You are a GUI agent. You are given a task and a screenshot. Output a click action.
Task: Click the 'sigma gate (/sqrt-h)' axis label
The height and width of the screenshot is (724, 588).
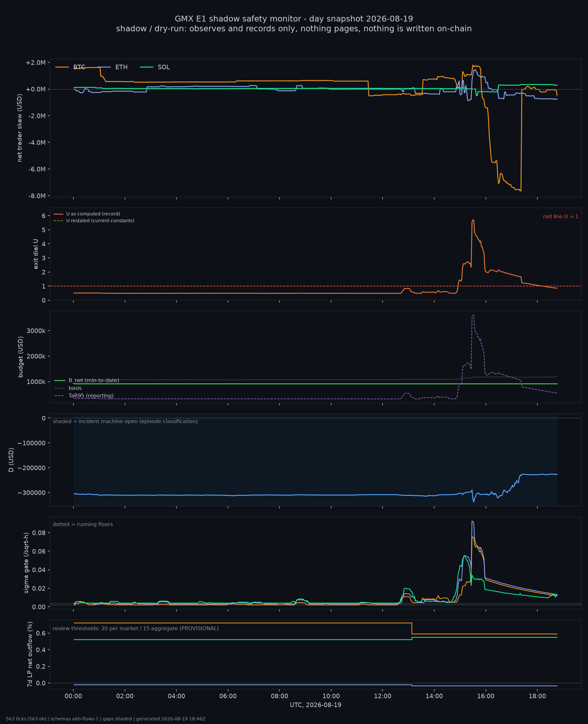pos(26,563)
